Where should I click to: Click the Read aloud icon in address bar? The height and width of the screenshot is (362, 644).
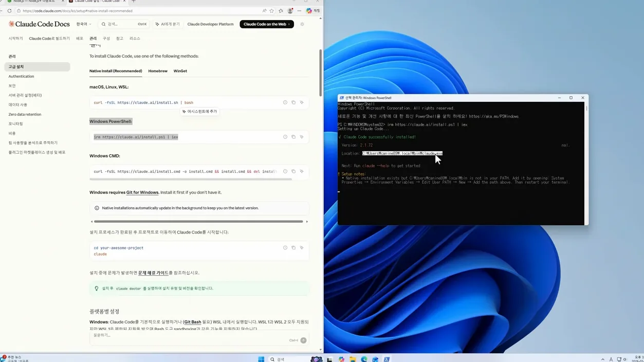tap(264, 11)
